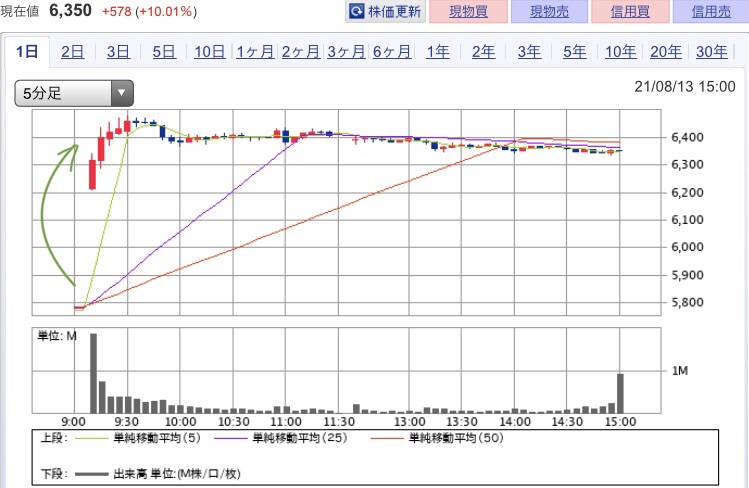Image resolution: width=749 pixels, height=488 pixels.
Task: View the 1年 chart range
Action: [438, 52]
